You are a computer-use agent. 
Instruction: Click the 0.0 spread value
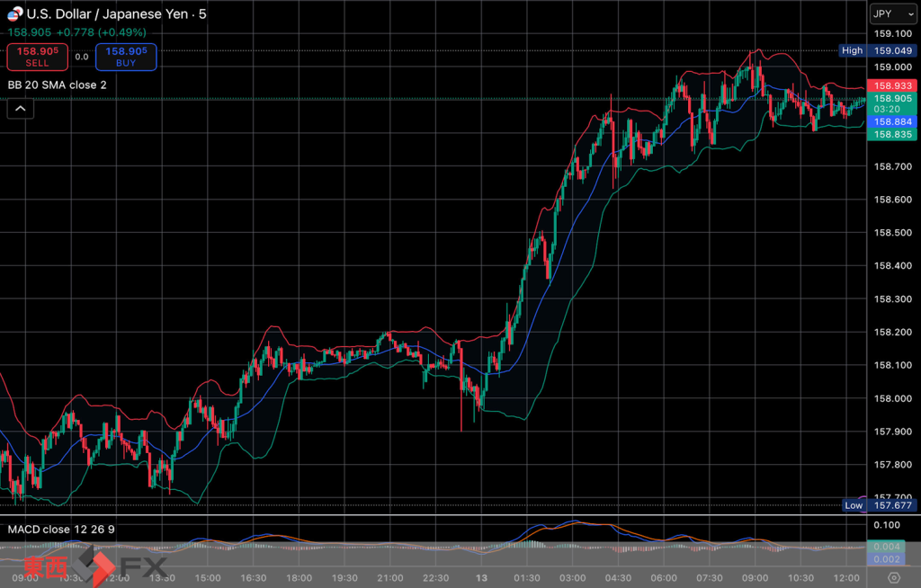click(x=81, y=58)
